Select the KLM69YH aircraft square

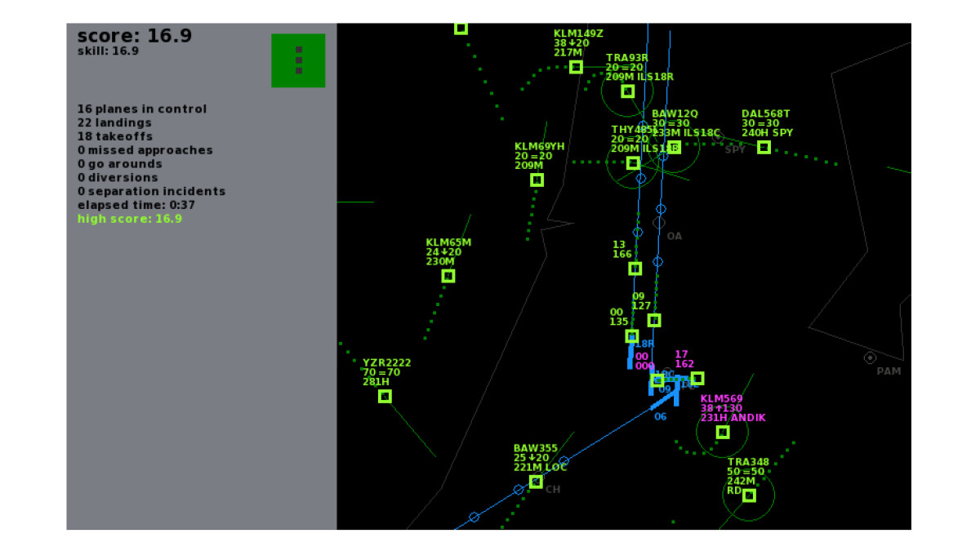[x=537, y=180]
